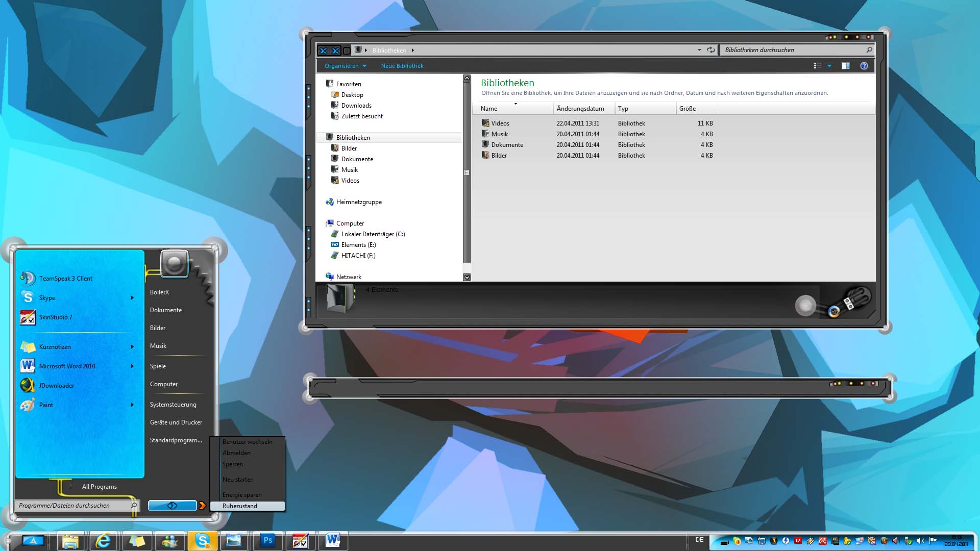
Task: Sort by Typ column header
Action: click(x=645, y=109)
